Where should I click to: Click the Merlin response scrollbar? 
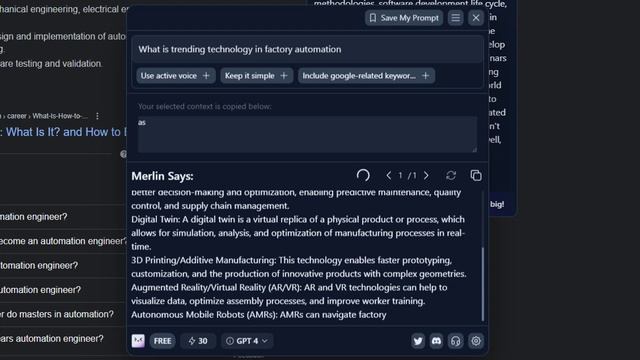click(483, 284)
